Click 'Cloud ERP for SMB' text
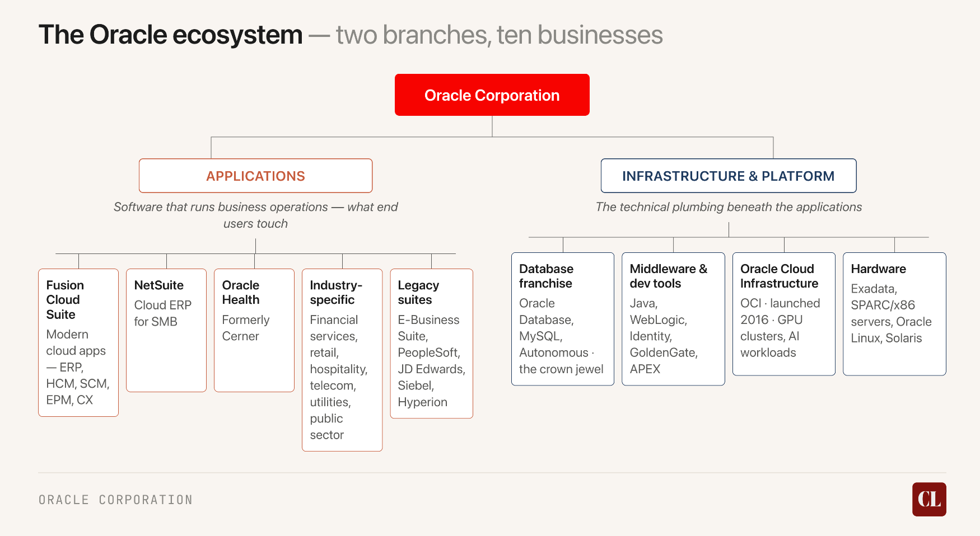This screenshot has height=536, width=980. tap(162, 313)
